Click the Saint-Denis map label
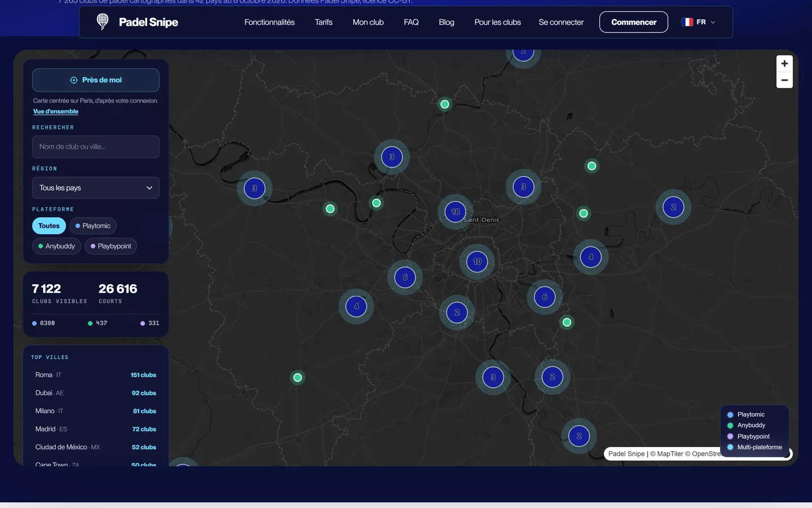This screenshot has width=812, height=508. [x=481, y=220]
